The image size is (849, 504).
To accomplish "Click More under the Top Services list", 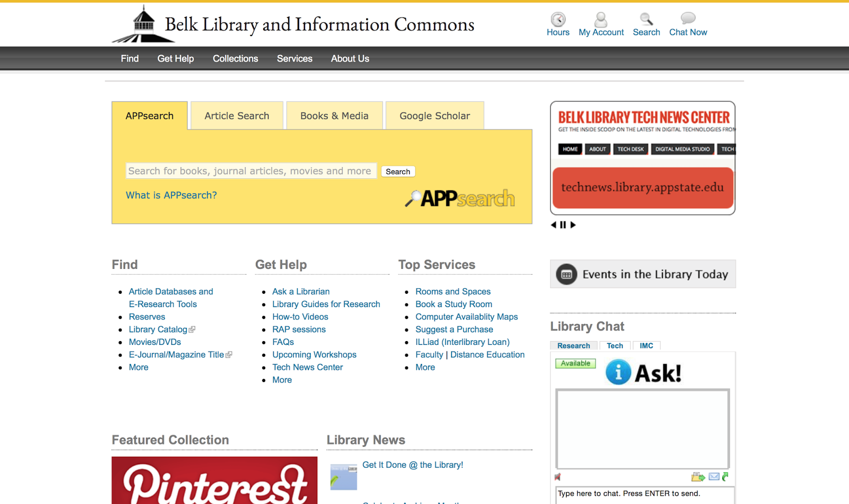I will 426,368.
